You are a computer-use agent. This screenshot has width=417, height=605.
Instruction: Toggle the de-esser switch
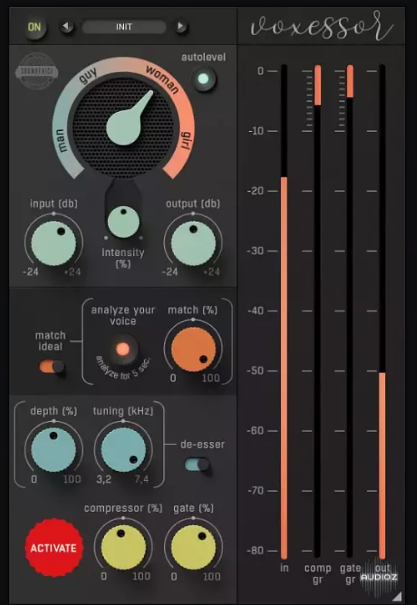pos(197,465)
